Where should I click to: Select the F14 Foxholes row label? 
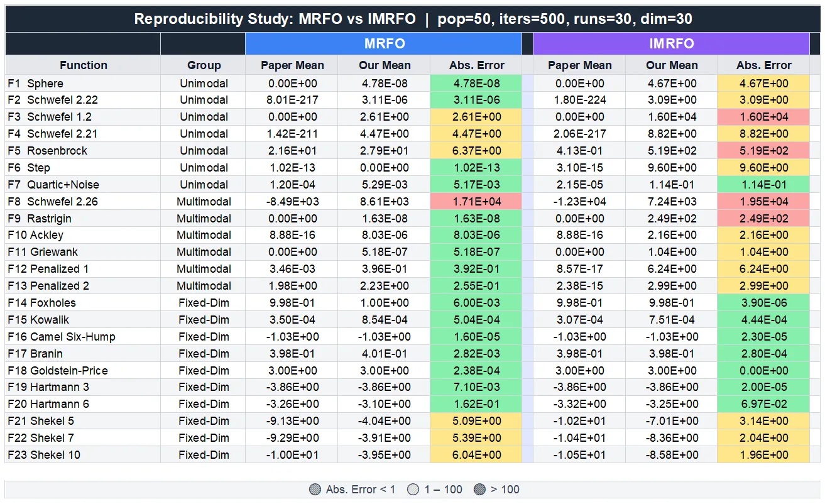pyautogui.click(x=41, y=303)
